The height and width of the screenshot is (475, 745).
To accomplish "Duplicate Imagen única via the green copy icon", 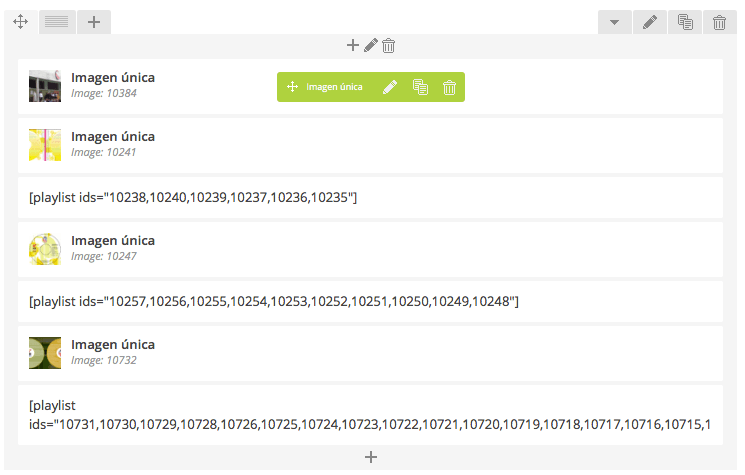I will coord(420,87).
